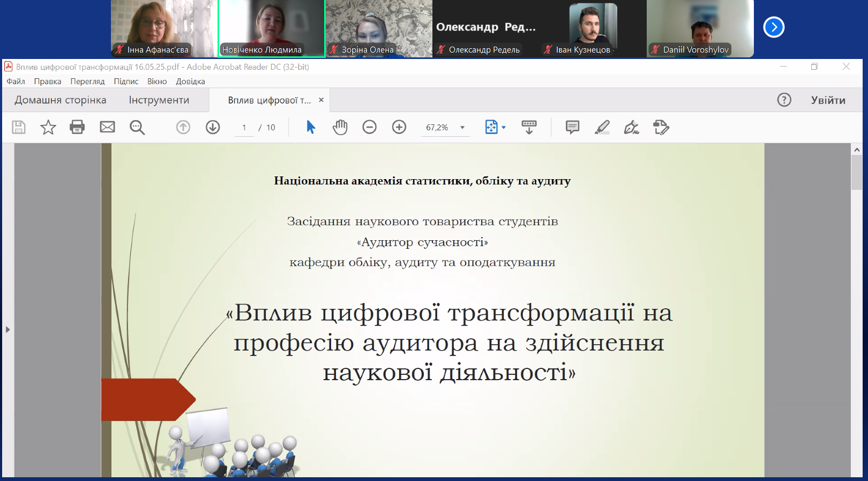Screen dimensions: 868x481
Task: Show more participants with the arrow button
Action: 773,27
